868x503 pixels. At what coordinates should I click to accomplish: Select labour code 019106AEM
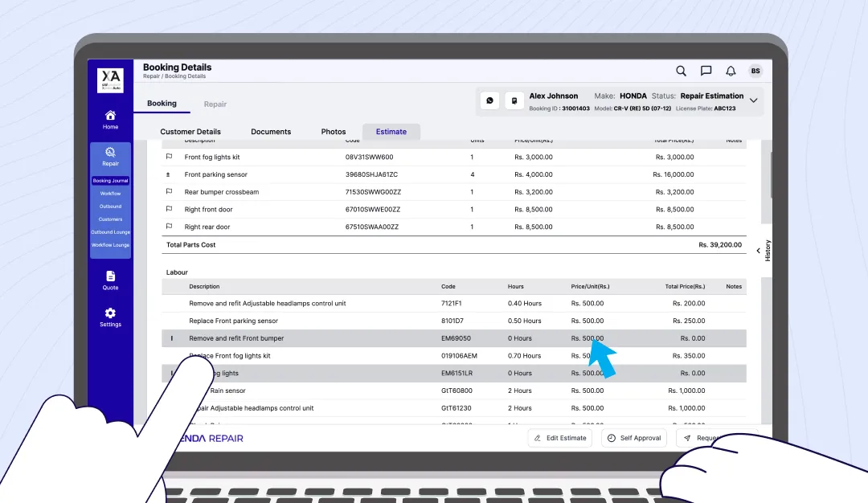pos(459,356)
